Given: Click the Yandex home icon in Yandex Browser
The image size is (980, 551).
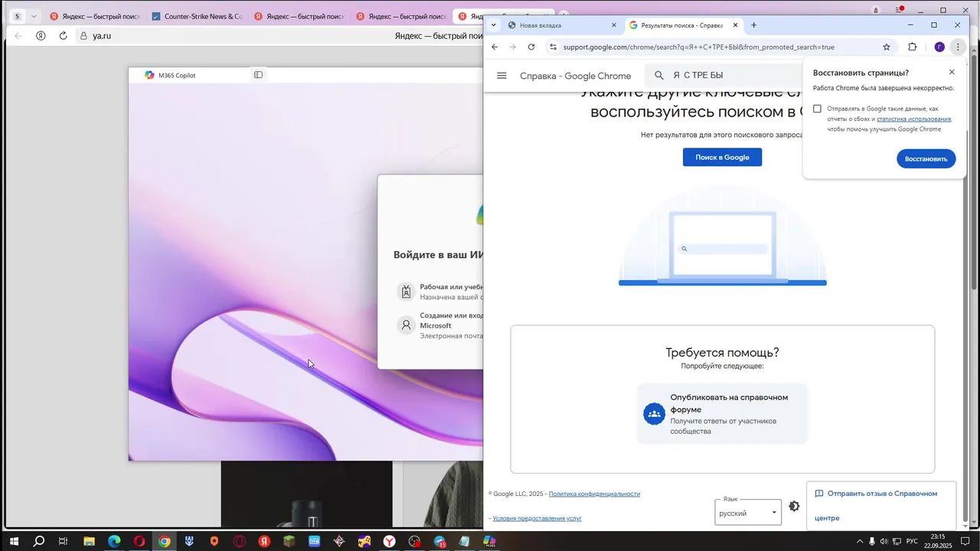Looking at the screenshot, I should pyautogui.click(x=41, y=36).
